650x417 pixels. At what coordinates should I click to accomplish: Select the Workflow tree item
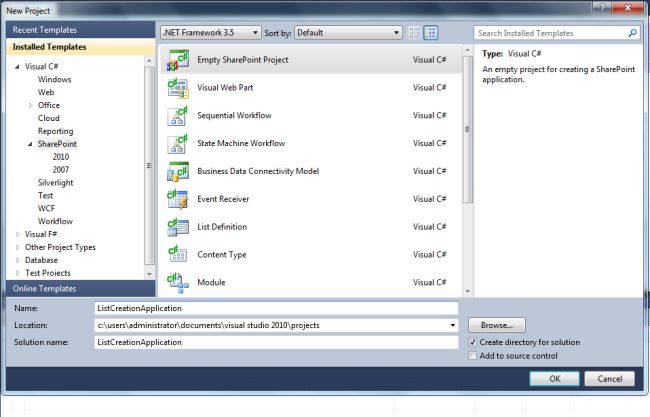[55, 221]
